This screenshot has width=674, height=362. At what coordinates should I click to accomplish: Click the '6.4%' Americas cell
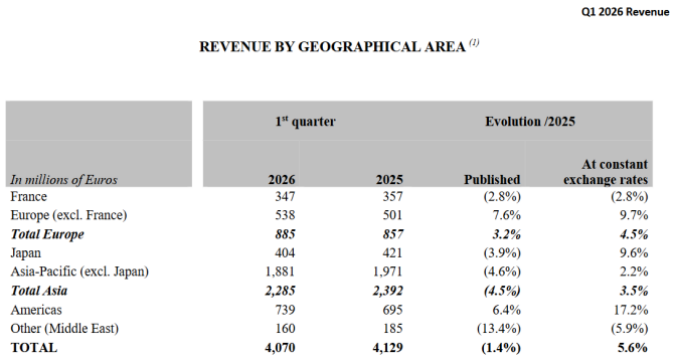click(x=506, y=310)
